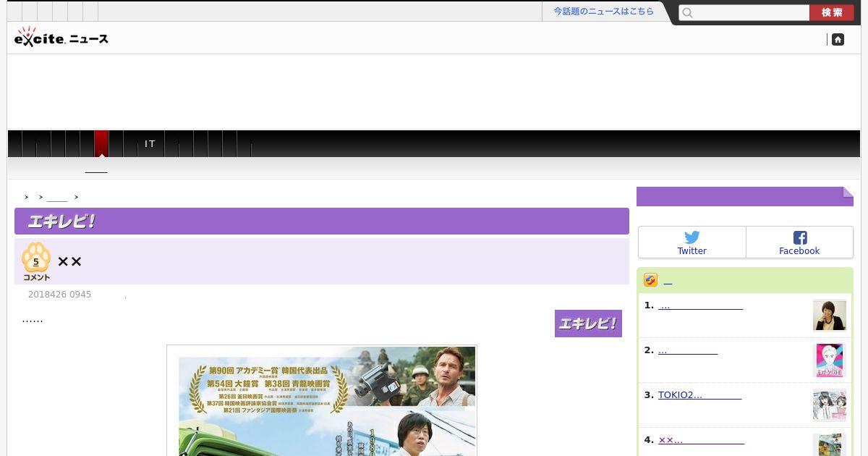
Task: Open the home icon in header
Action: click(x=838, y=39)
